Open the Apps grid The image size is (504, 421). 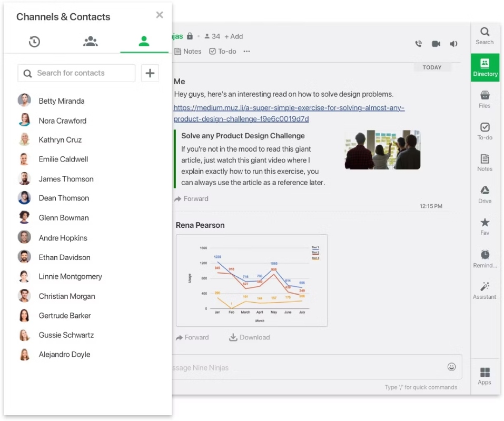click(485, 376)
